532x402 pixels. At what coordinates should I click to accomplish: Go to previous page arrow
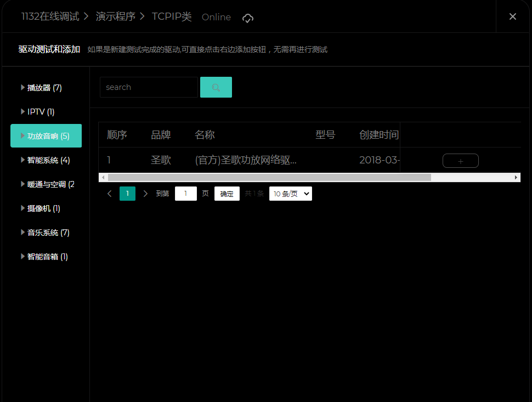click(110, 194)
